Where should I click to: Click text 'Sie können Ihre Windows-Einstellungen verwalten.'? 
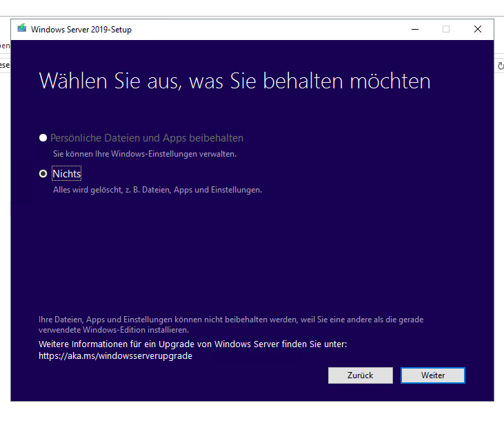[x=145, y=154]
